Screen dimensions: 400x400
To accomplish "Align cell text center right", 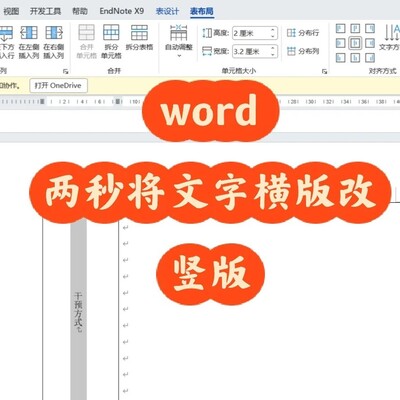I will coord(370,43).
